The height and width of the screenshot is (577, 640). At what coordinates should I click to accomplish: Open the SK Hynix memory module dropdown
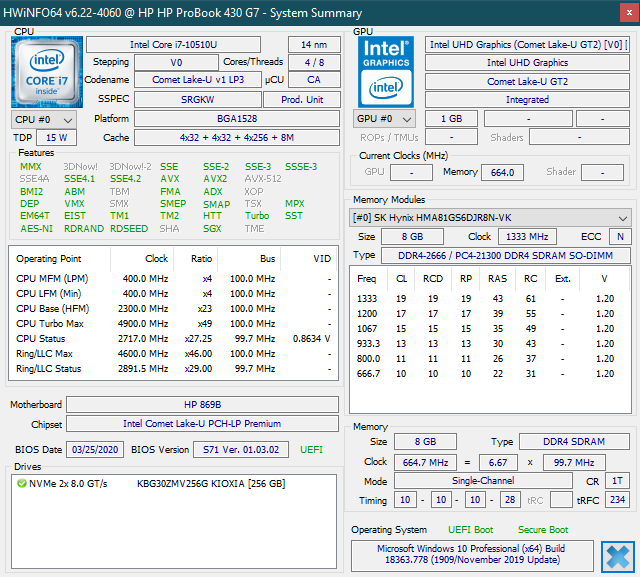point(490,218)
